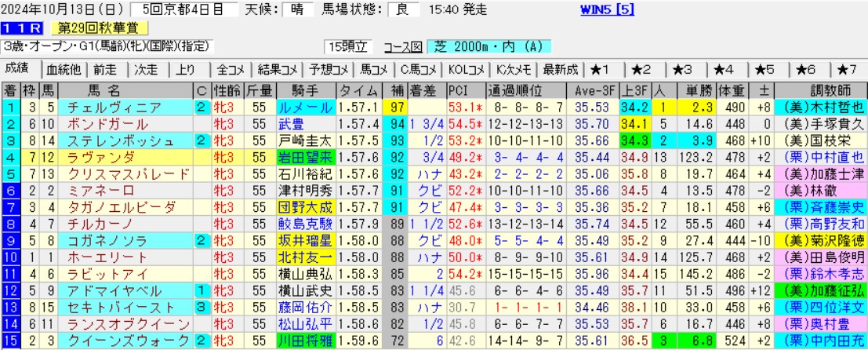The width and height of the screenshot is (868, 350).
Task: Open horse チェルヴィニア in first place
Action: click(x=114, y=106)
